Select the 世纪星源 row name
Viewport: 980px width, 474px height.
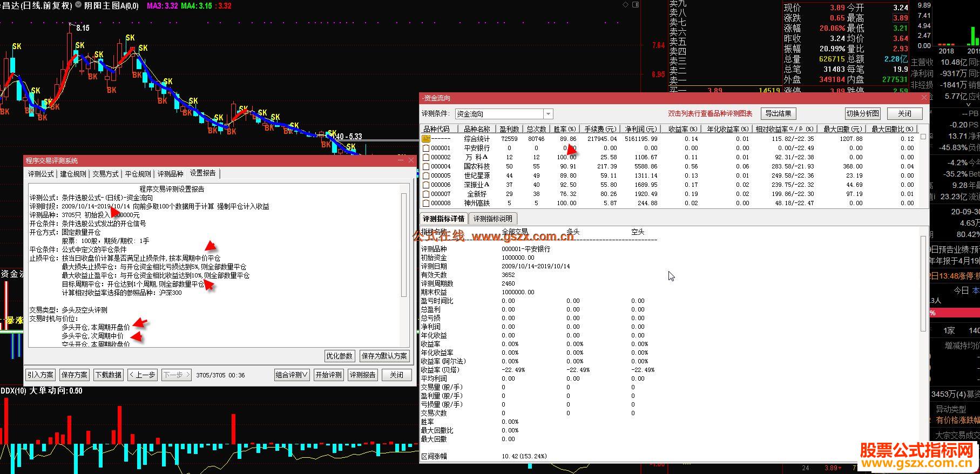pyautogui.click(x=477, y=175)
